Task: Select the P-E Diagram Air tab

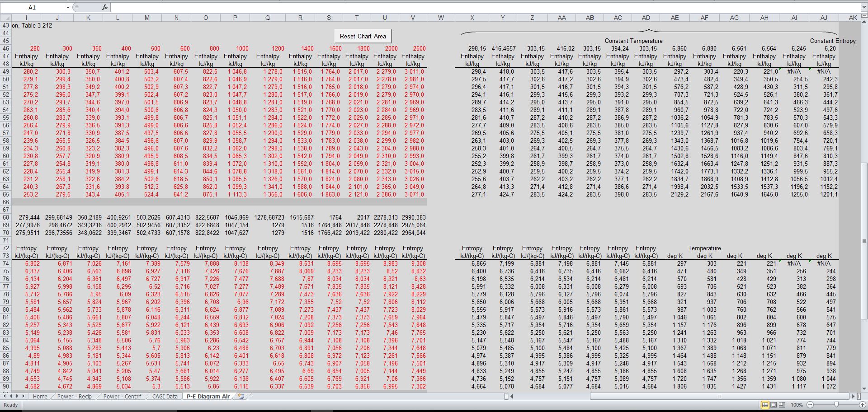Action: 208,396
